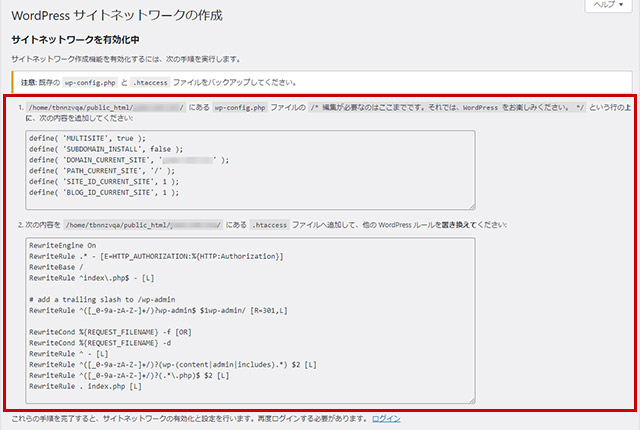Click the RewriteCond REQUEST_FILENAME -d line

point(100,343)
